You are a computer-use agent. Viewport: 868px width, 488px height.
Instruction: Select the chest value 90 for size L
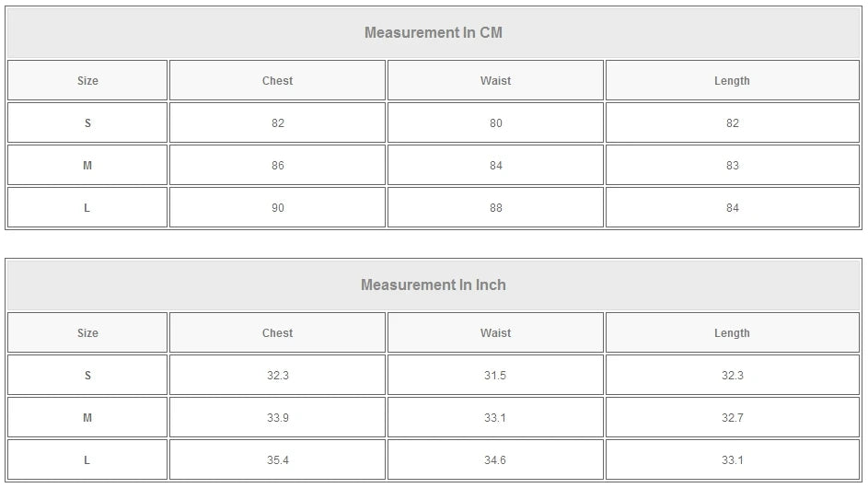coord(277,208)
